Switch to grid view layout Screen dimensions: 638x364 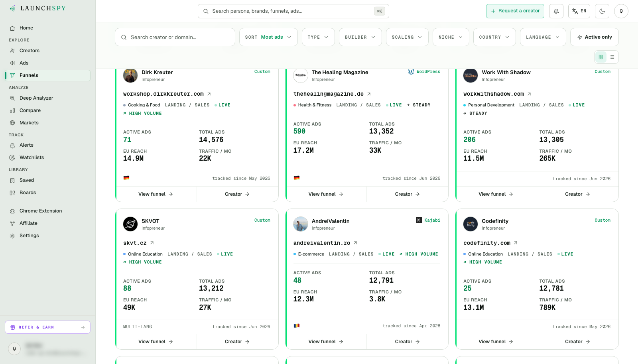pyautogui.click(x=601, y=57)
